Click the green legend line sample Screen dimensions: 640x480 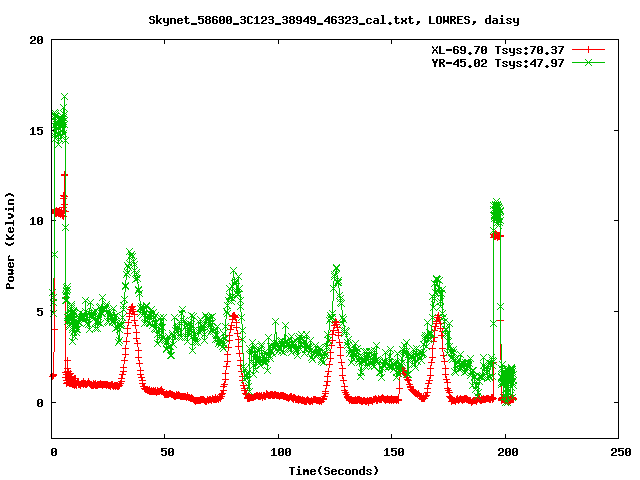point(588,62)
